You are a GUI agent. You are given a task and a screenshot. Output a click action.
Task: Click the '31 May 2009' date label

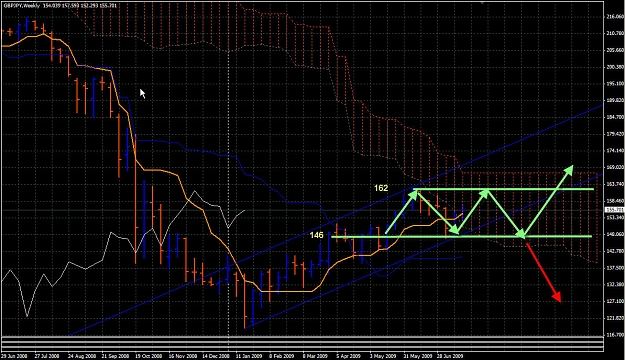(x=417, y=356)
